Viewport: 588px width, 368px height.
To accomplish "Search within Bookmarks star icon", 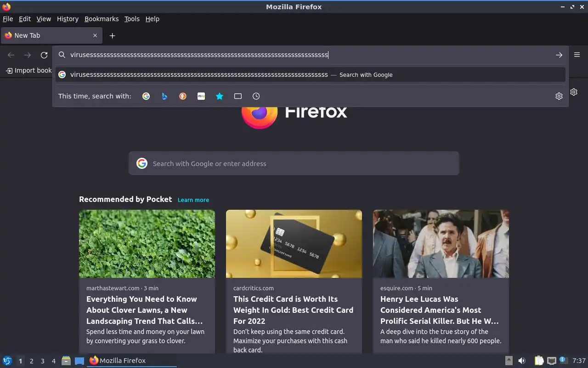I will 220,96.
